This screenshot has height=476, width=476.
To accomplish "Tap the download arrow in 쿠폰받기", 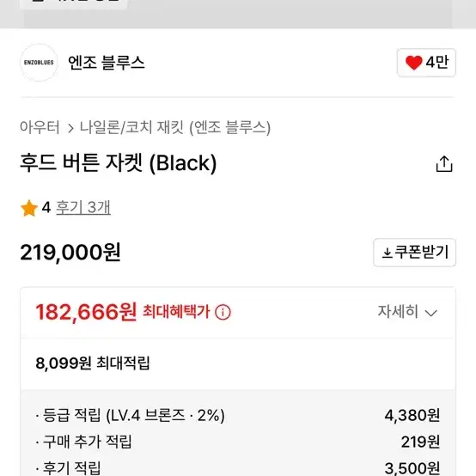I will [387, 253].
